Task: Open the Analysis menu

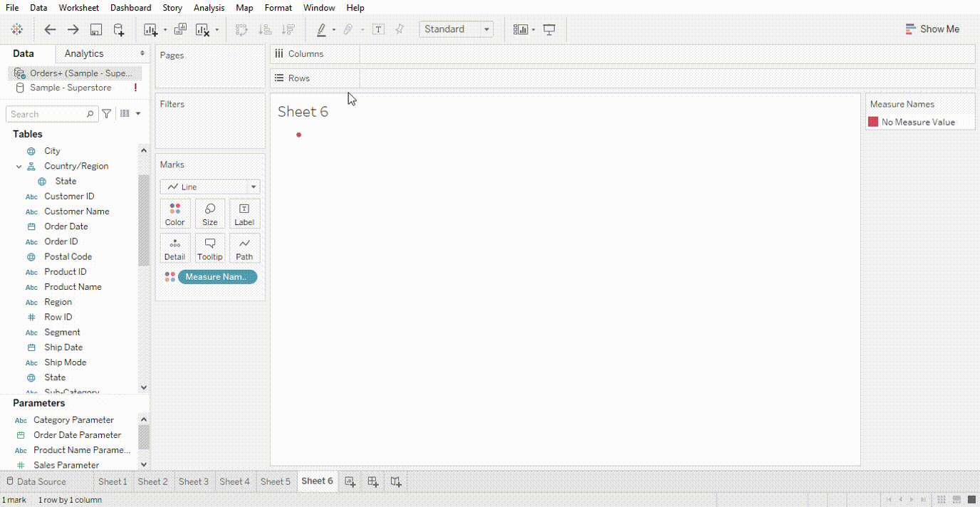Action: [x=209, y=8]
